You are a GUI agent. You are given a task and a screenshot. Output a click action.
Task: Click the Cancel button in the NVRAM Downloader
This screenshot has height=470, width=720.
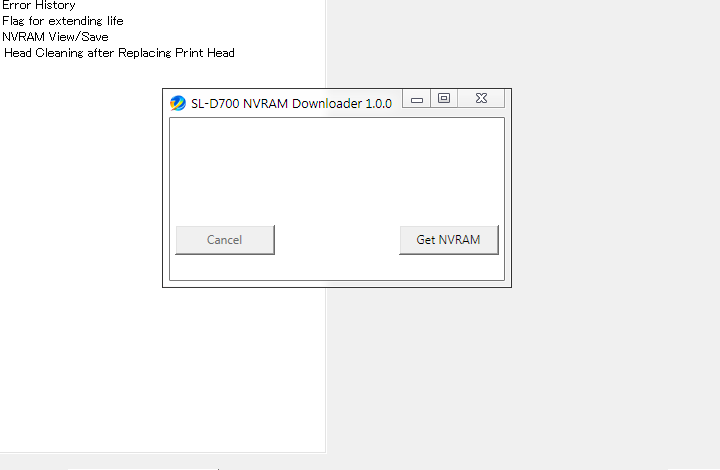(x=225, y=240)
